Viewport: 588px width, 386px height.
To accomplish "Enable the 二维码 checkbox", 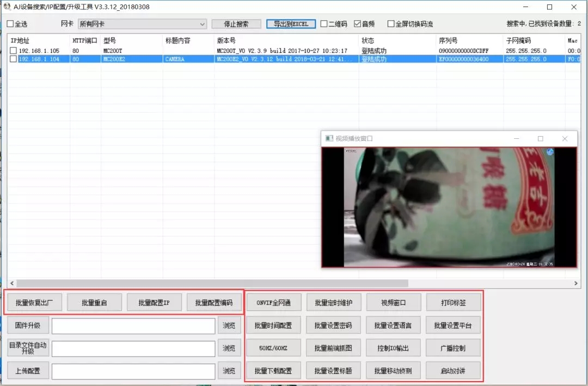I will [x=324, y=24].
